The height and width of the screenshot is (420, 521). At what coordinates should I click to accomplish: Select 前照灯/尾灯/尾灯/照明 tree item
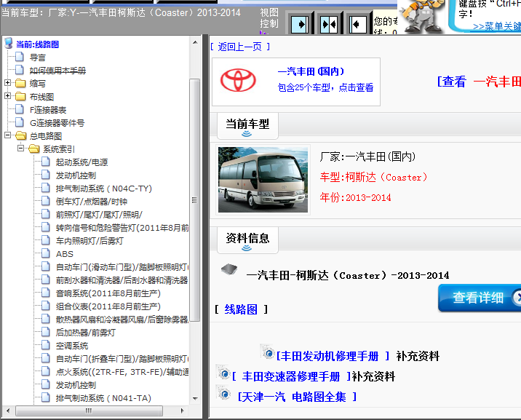coord(99,215)
